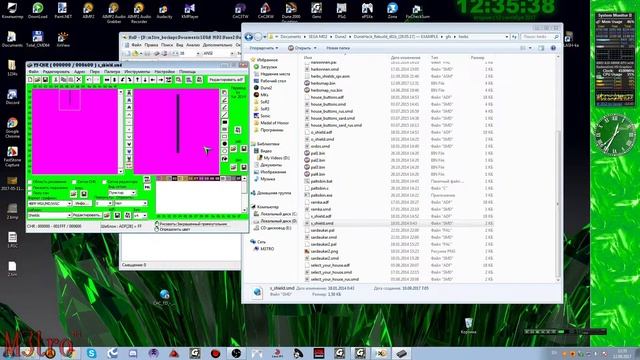The height and width of the screenshot is (360, 640).
Task: Click the Инфо... button in YY-CHR
Action: 82,203
